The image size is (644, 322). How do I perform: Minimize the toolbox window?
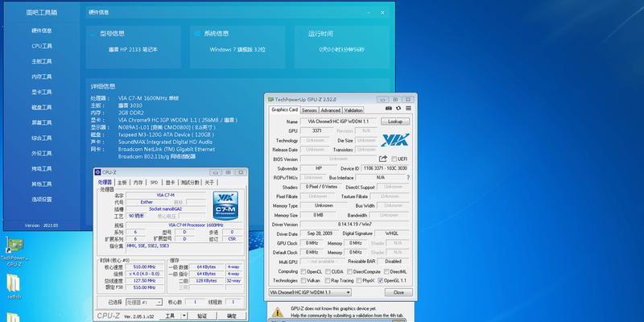(x=370, y=13)
